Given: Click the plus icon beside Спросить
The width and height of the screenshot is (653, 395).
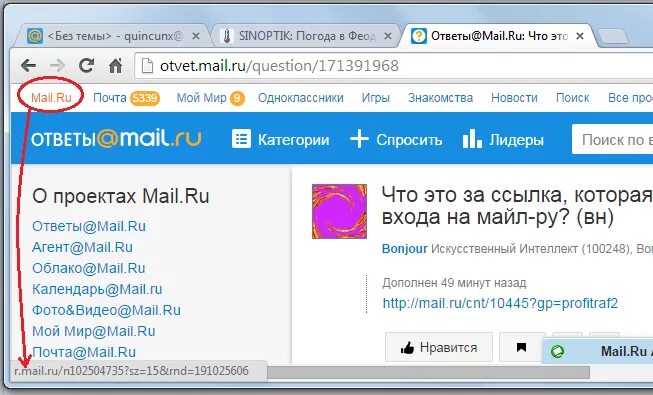Looking at the screenshot, I should (x=359, y=139).
